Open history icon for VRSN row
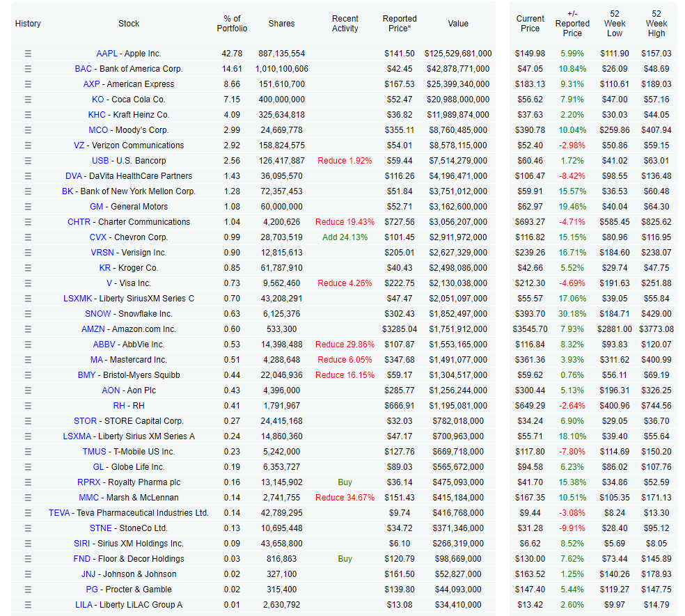The width and height of the screenshot is (685, 616). click(28, 253)
